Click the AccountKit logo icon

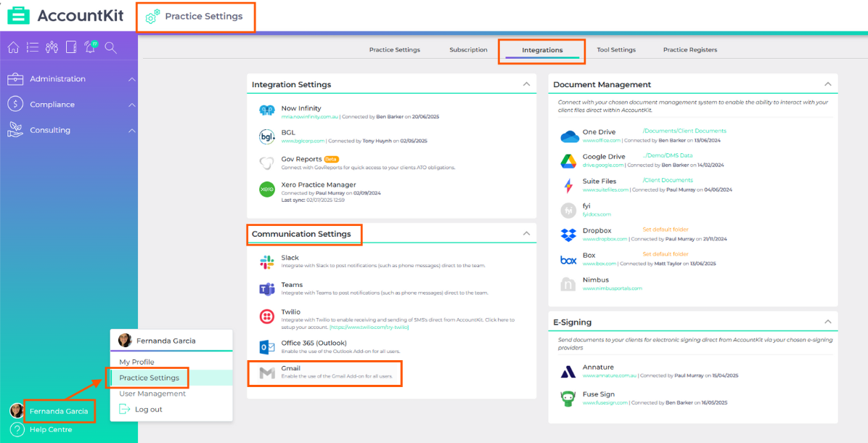pyautogui.click(x=19, y=15)
